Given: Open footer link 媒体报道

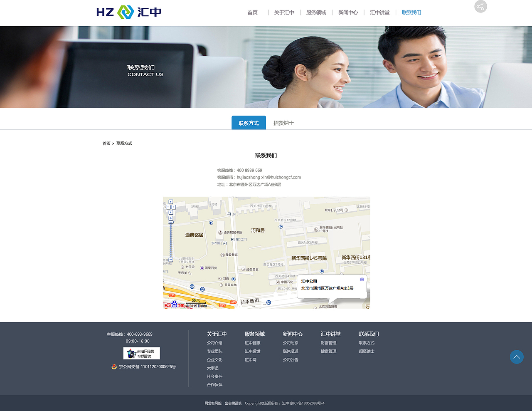Looking at the screenshot, I should pos(291,352).
